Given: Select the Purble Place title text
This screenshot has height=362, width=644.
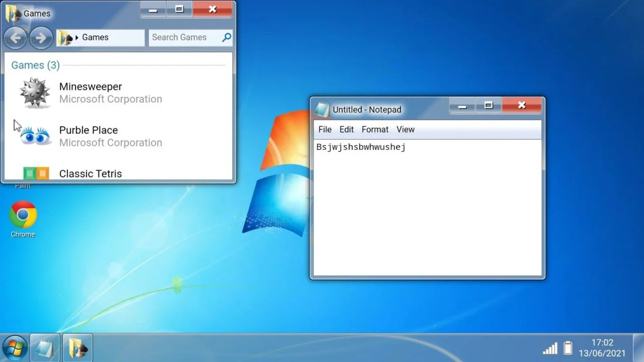Looking at the screenshot, I should (88, 130).
